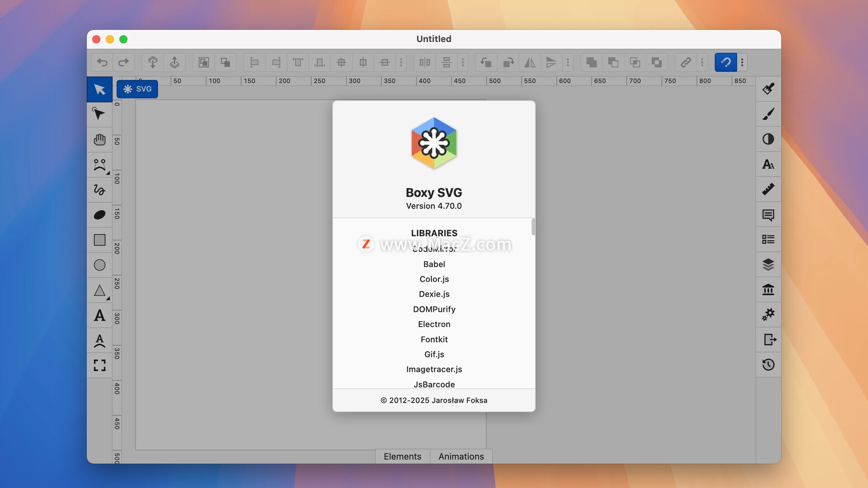Click the SVG breadcrumb button
The width and height of the screenshot is (868, 488).
pyautogui.click(x=137, y=89)
